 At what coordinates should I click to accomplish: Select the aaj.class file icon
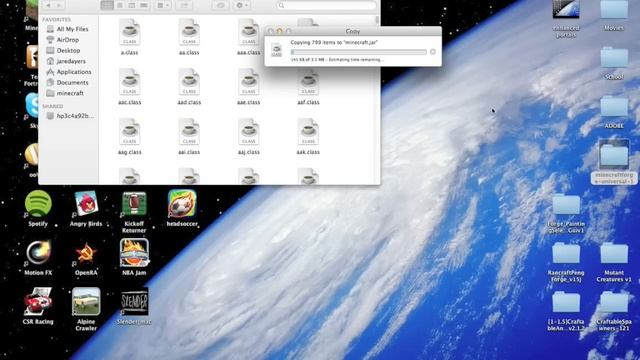(x=249, y=132)
